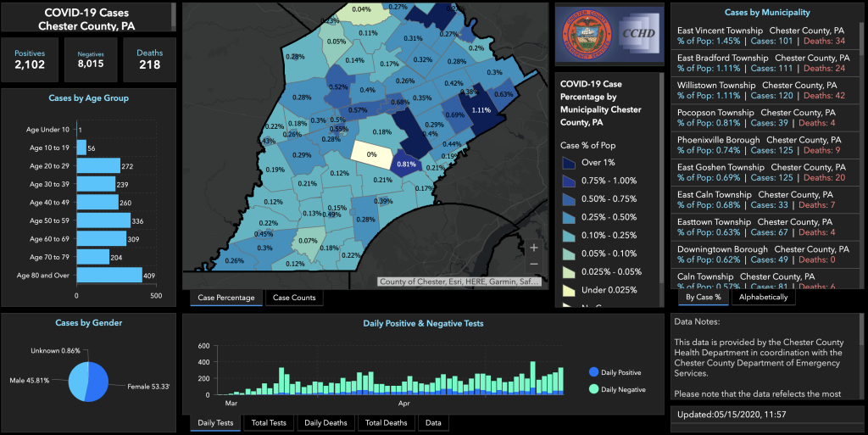Image resolution: width=868 pixels, height=435 pixels.
Task: Click the 0.025% - 0.05% legend swatch
Action: [x=569, y=272]
